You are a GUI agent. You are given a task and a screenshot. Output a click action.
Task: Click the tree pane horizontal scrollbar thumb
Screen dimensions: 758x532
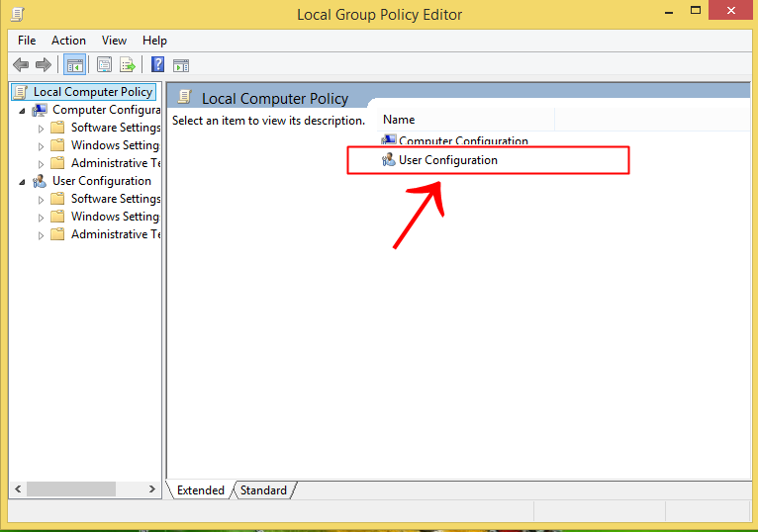(x=71, y=489)
